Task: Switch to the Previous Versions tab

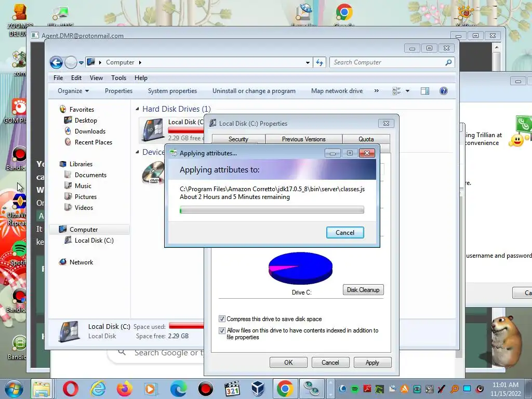Action: point(303,139)
